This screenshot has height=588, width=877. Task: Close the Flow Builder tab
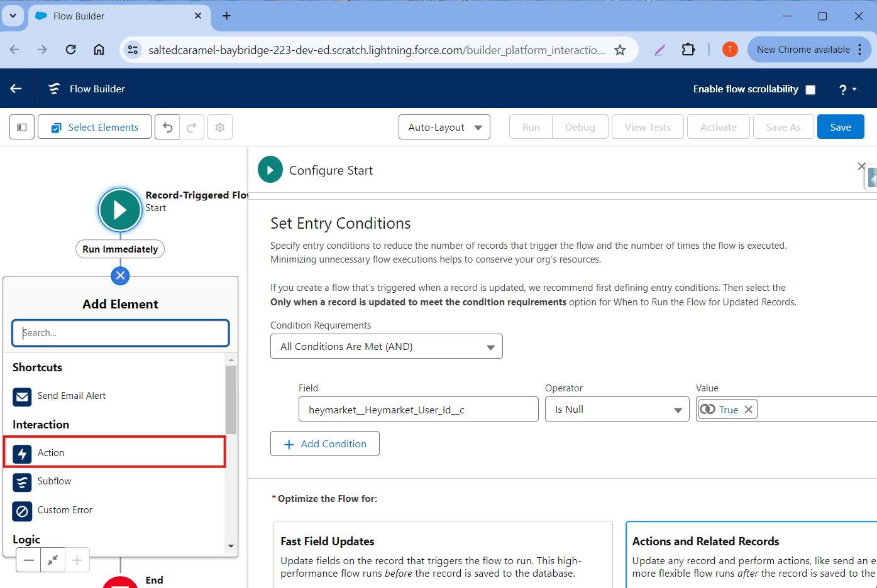[x=198, y=16]
